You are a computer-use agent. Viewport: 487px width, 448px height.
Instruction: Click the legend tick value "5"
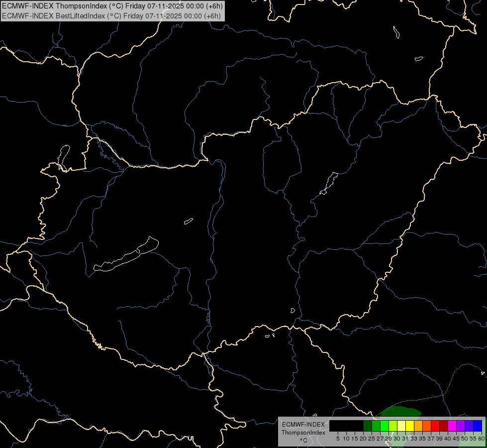point(338,439)
